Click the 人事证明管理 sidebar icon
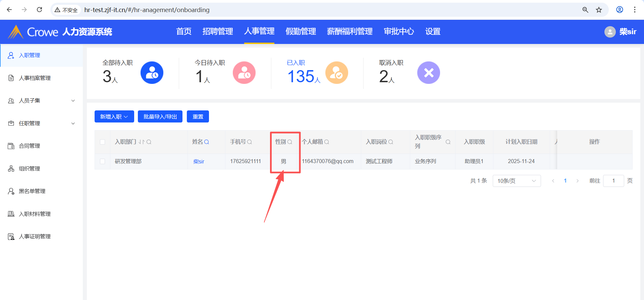Screen dimensions: 644x300 pos(11,237)
